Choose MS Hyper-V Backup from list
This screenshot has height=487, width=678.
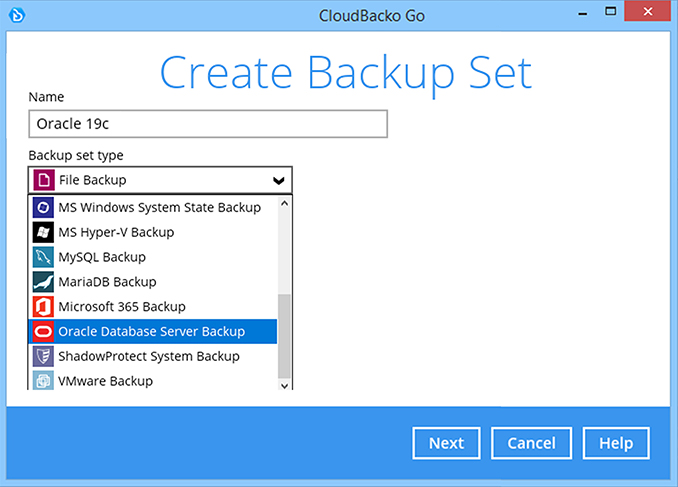click(x=153, y=232)
